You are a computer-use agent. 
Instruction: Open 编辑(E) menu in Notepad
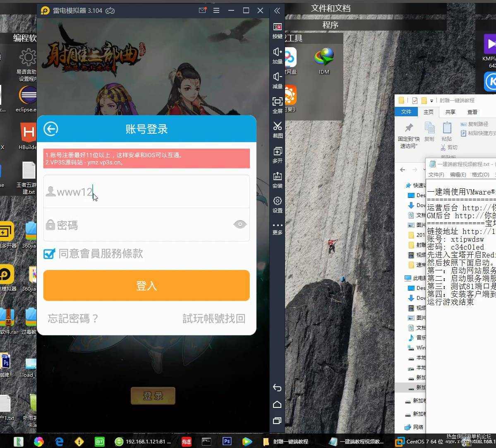458,174
